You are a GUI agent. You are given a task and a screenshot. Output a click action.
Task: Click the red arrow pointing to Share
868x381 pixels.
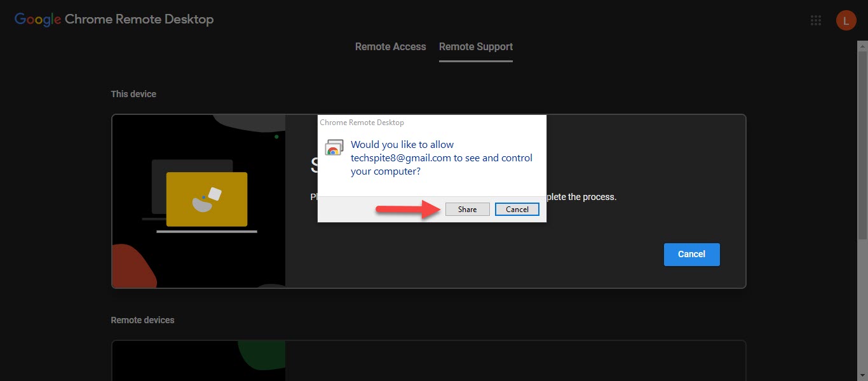[x=407, y=210]
